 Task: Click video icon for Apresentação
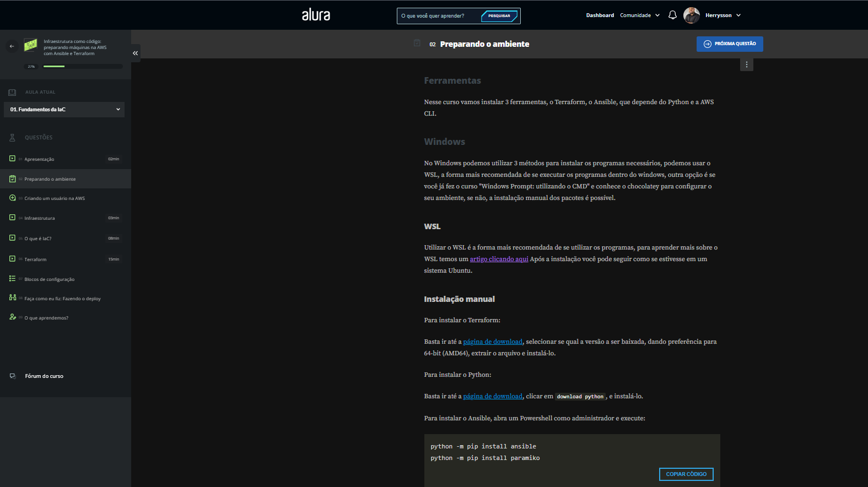point(12,159)
